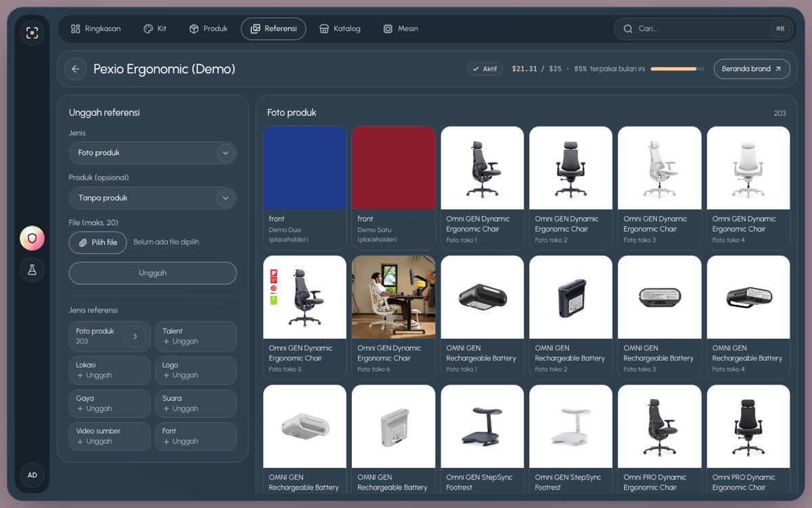Upload a Video sumber reference
This screenshot has width=812, height=508.
pos(110,436)
